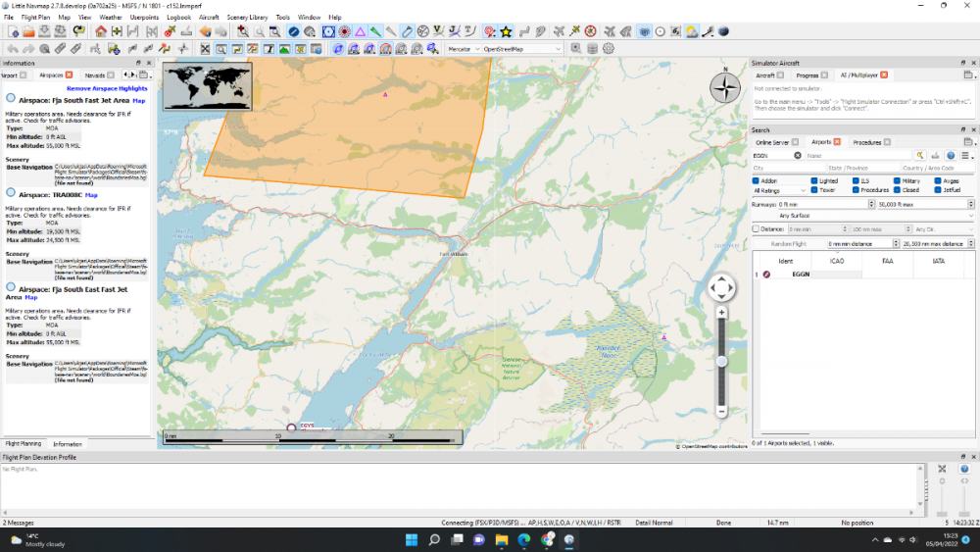
Task: Click the home view toolbar icon
Action: 101,32
